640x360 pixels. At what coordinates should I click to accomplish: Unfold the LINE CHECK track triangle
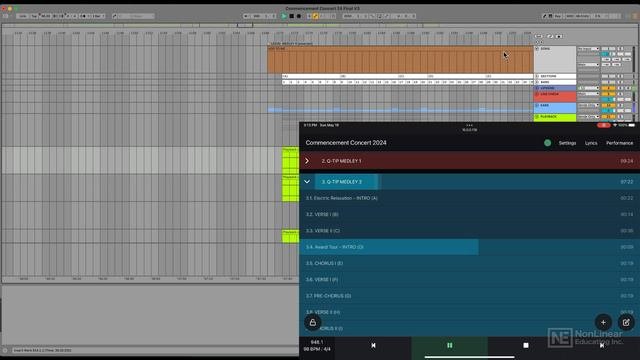[x=537, y=94]
